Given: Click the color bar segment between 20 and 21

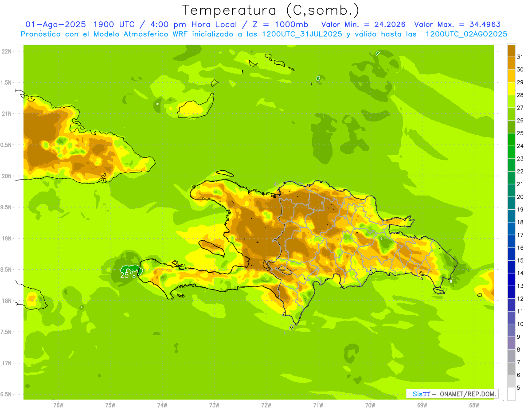Looking at the screenshot, I should [x=511, y=191].
